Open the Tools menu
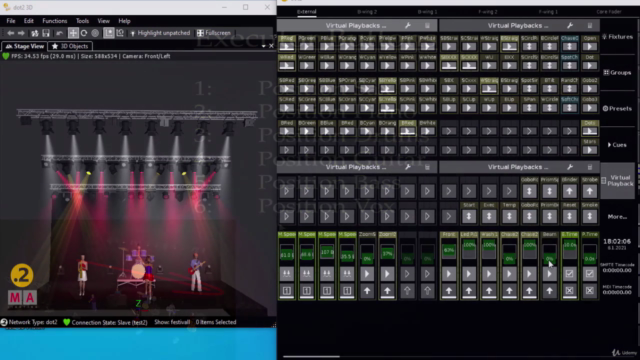This screenshot has width=640, height=360. [82, 21]
